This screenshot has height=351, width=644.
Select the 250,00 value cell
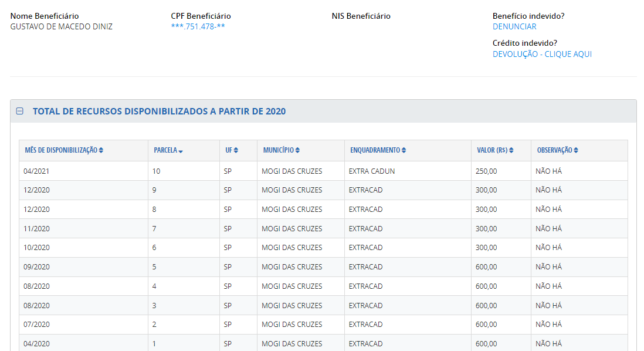[486, 171]
